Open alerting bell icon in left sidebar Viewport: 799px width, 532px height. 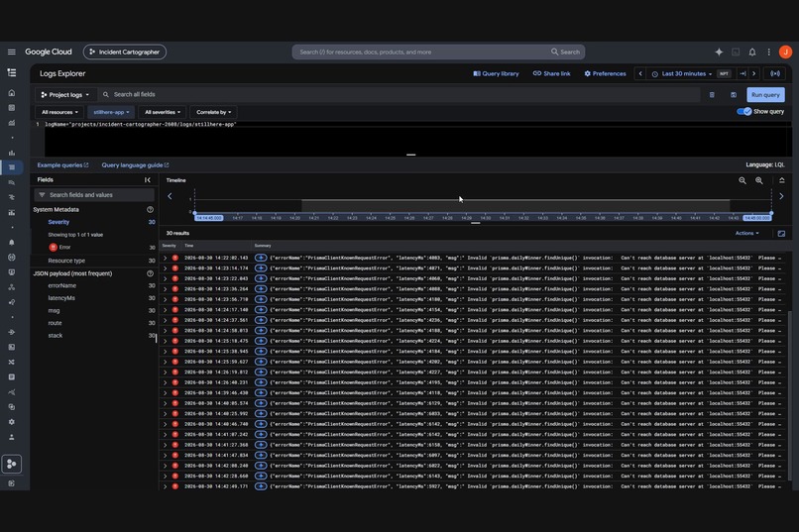(11, 243)
